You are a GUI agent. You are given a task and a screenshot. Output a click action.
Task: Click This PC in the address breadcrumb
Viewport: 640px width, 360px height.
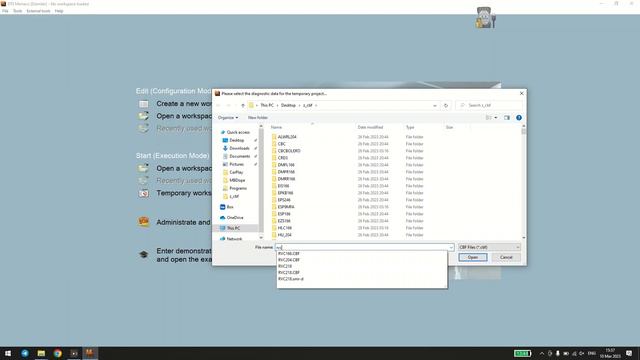(x=267, y=105)
